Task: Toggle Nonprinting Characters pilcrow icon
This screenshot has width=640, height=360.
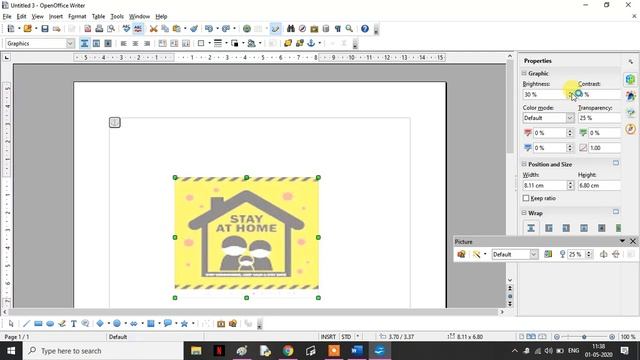Action: pyautogui.click(x=338, y=29)
